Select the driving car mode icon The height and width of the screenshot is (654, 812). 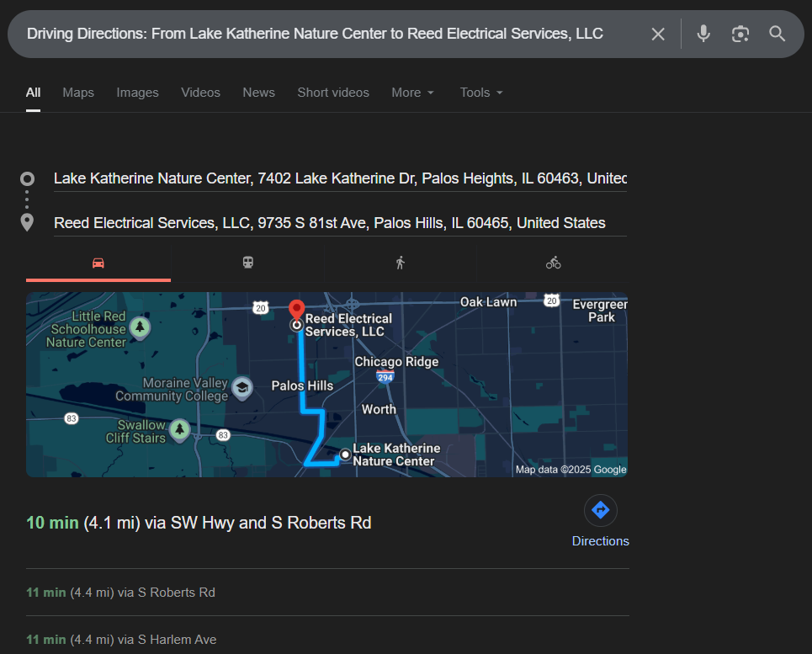(98, 263)
